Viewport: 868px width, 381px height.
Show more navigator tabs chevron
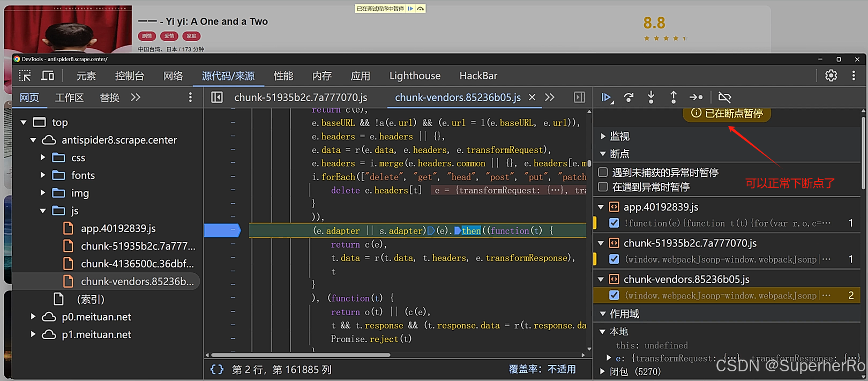coord(136,97)
